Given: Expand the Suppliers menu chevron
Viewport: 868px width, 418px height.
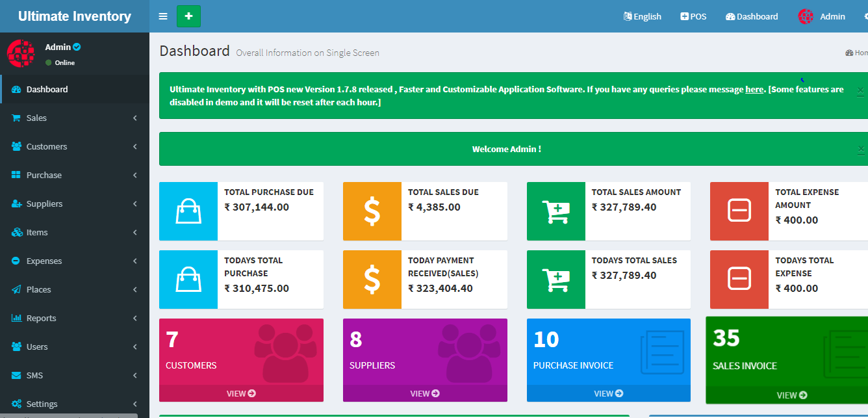Looking at the screenshot, I should [135, 203].
